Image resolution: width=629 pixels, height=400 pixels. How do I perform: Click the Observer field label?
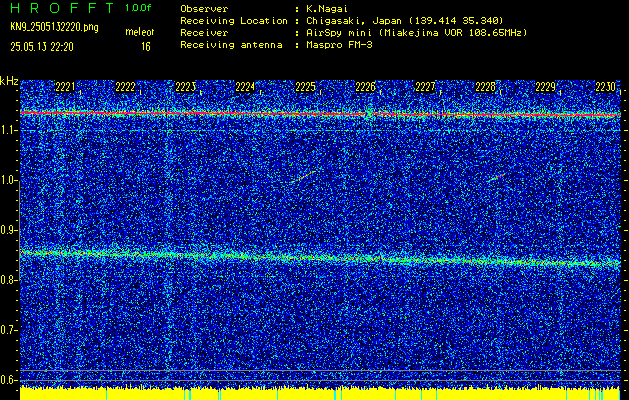click(204, 9)
